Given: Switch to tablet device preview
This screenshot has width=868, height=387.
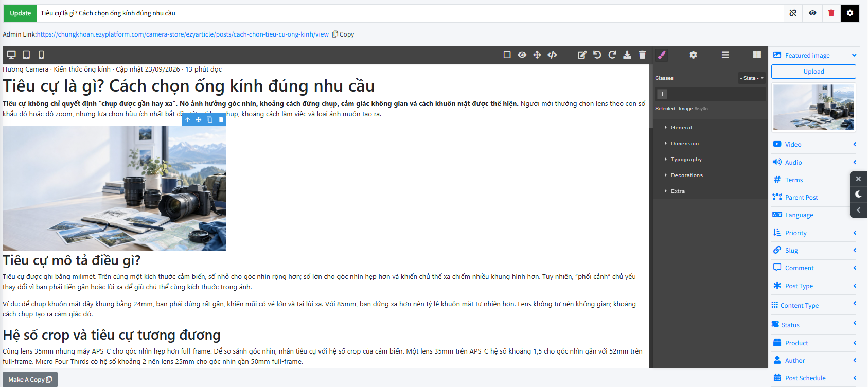Looking at the screenshot, I should [26, 55].
